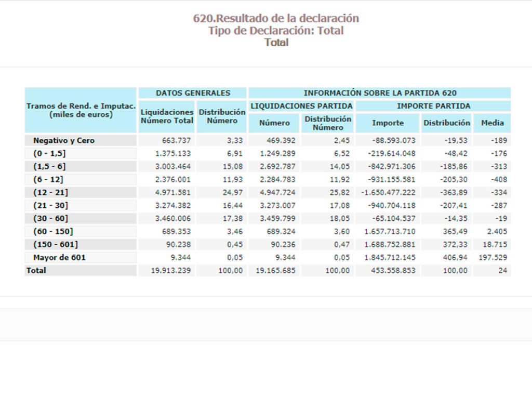Select the media value 197.529
This screenshot has height=410, width=532.
pos(493,257)
